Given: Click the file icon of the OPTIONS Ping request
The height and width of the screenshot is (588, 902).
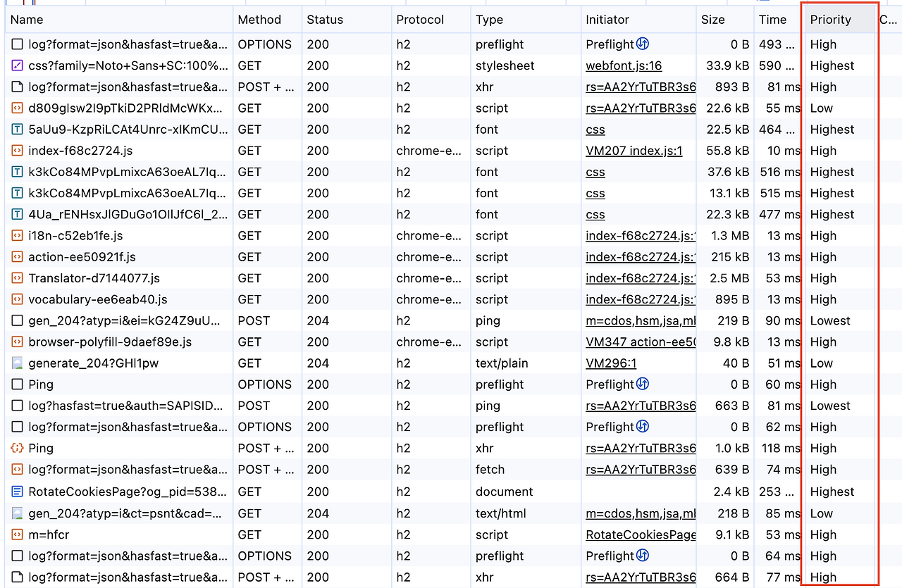Looking at the screenshot, I should [17, 384].
